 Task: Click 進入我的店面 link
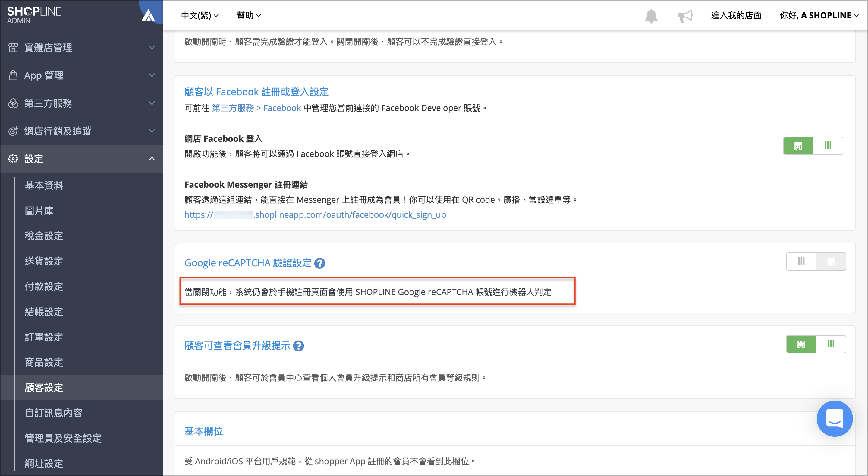tap(736, 15)
